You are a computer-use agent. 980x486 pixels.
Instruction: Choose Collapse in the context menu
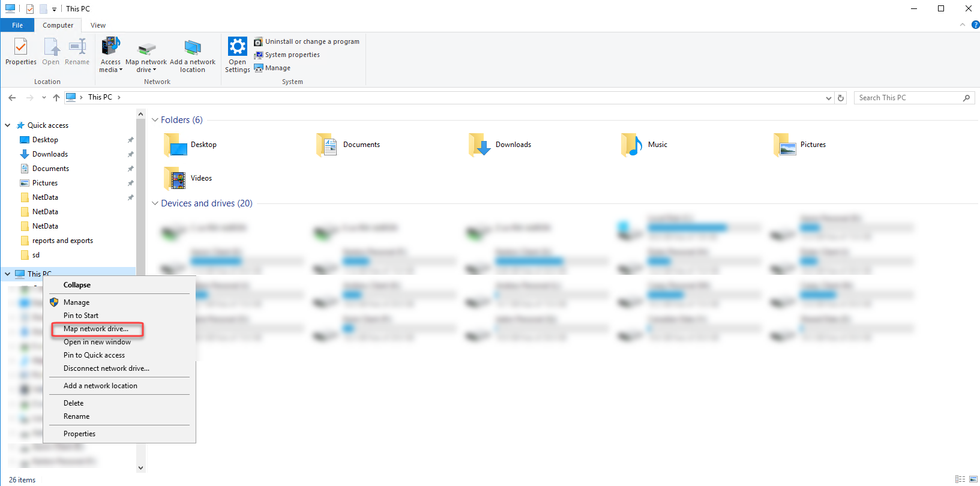119,285
